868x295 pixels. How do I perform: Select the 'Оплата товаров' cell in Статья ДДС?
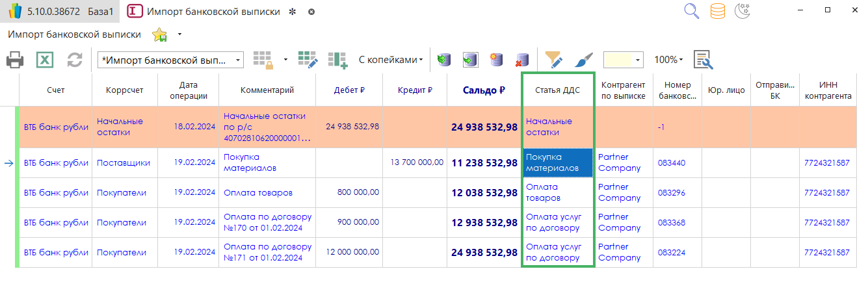(x=557, y=192)
